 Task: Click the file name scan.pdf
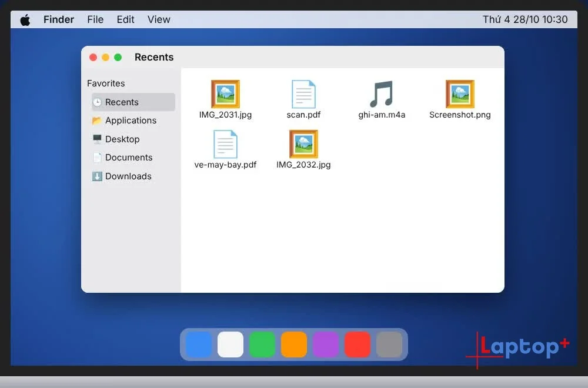click(x=303, y=115)
